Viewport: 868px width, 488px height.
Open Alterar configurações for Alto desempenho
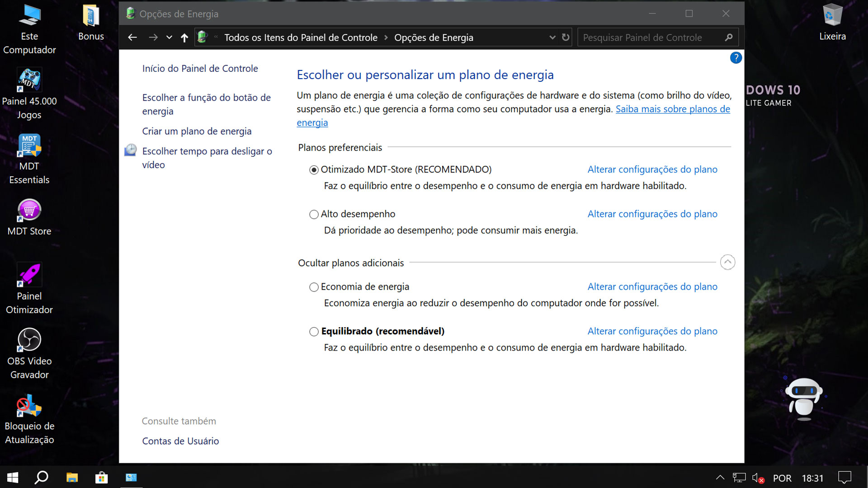[x=652, y=214]
